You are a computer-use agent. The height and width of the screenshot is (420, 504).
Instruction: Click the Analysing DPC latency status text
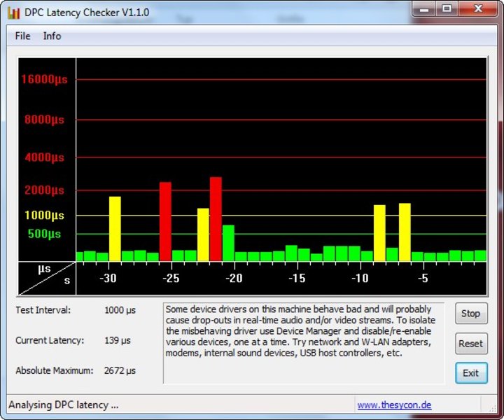pyautogui.click(x=64, y=405)
